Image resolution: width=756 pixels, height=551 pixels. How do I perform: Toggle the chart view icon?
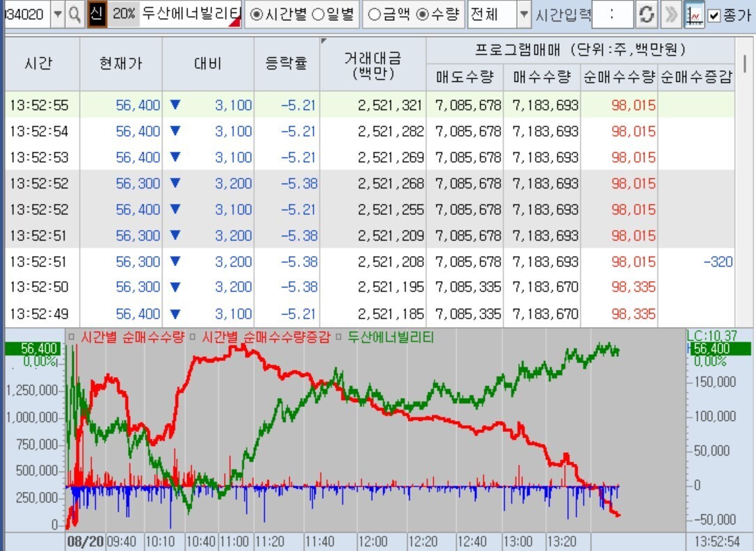[693, 15]
